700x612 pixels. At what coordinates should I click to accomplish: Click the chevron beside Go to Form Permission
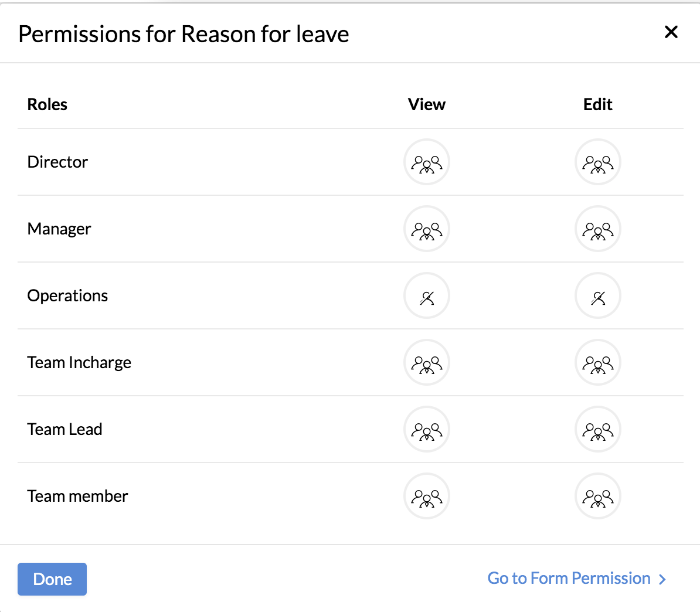(662, 579)
